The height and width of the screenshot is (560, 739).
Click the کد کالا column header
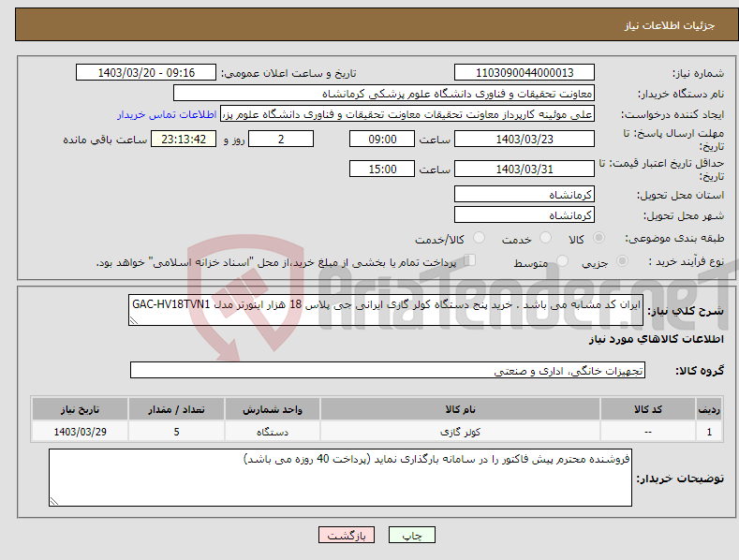[x=648, y=409]
